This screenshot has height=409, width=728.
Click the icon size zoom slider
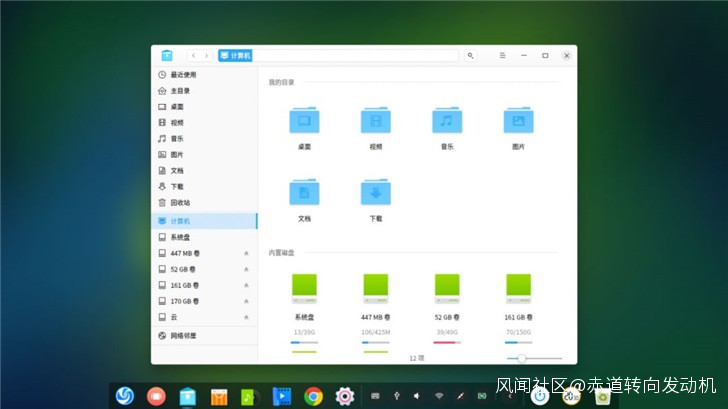click(x=522, y=358)
